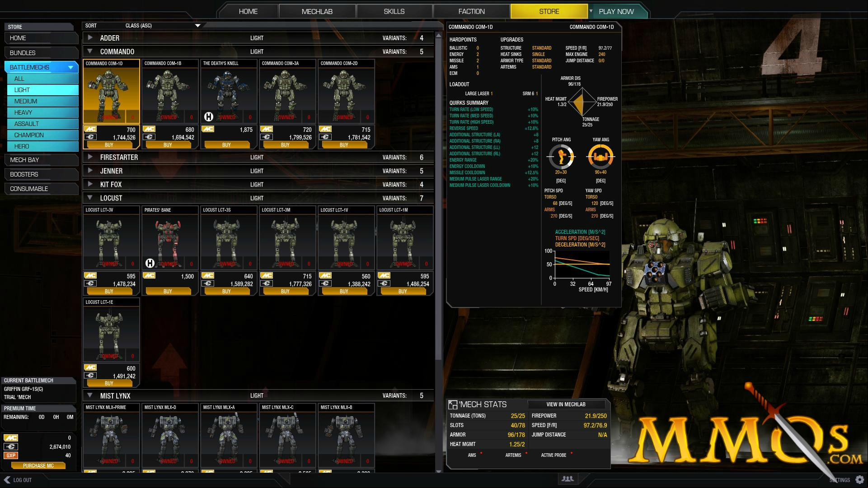Open the social friends icon in bottom bar

coord(568,479)
